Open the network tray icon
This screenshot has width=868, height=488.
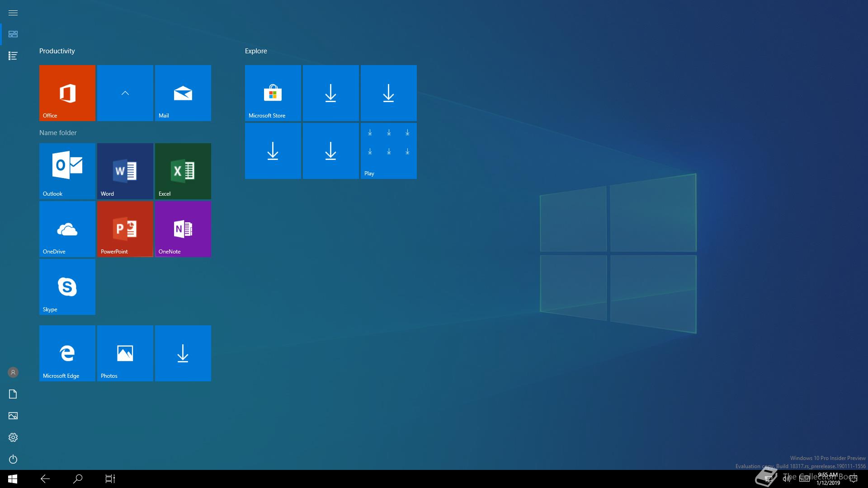768,479
